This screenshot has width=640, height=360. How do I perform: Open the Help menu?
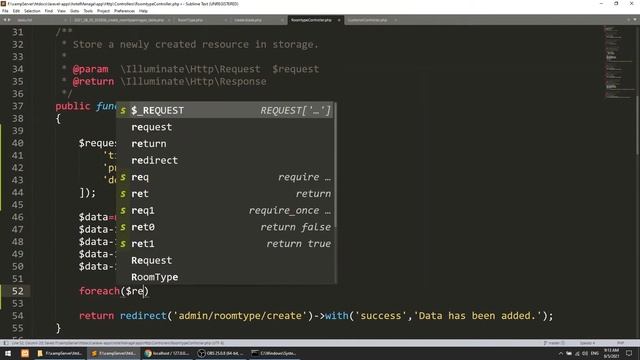point(143,11)
